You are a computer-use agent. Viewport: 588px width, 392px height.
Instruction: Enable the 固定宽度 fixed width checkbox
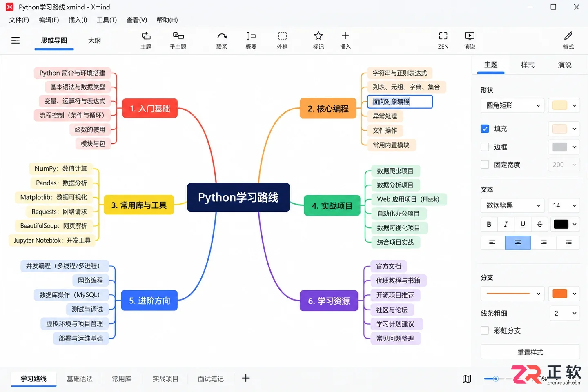(x=485, y=165)
